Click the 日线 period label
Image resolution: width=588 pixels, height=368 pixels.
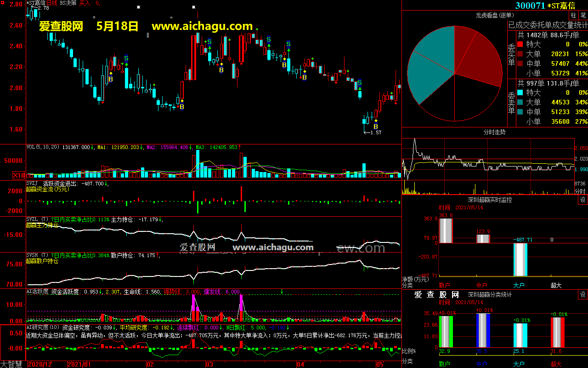click(52, 3)
